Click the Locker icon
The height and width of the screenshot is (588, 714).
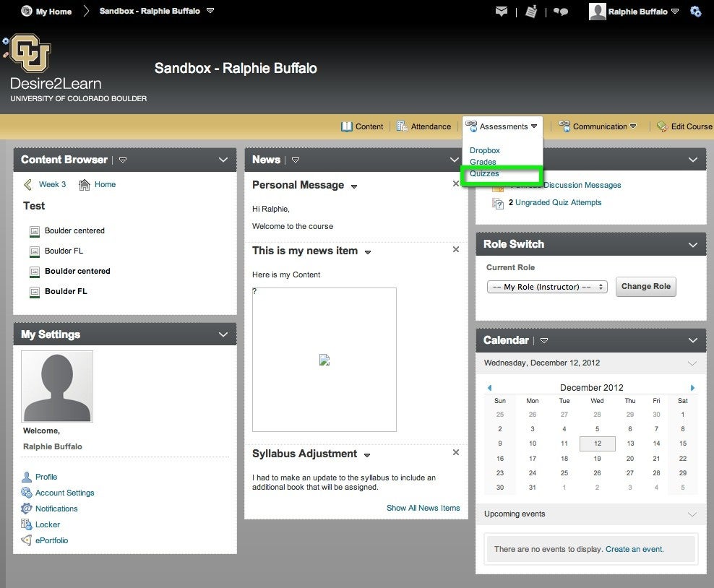coord(27,524)
